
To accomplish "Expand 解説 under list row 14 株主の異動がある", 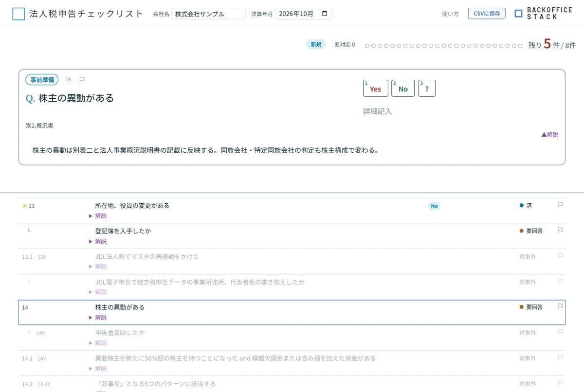I will coord(97,318).
